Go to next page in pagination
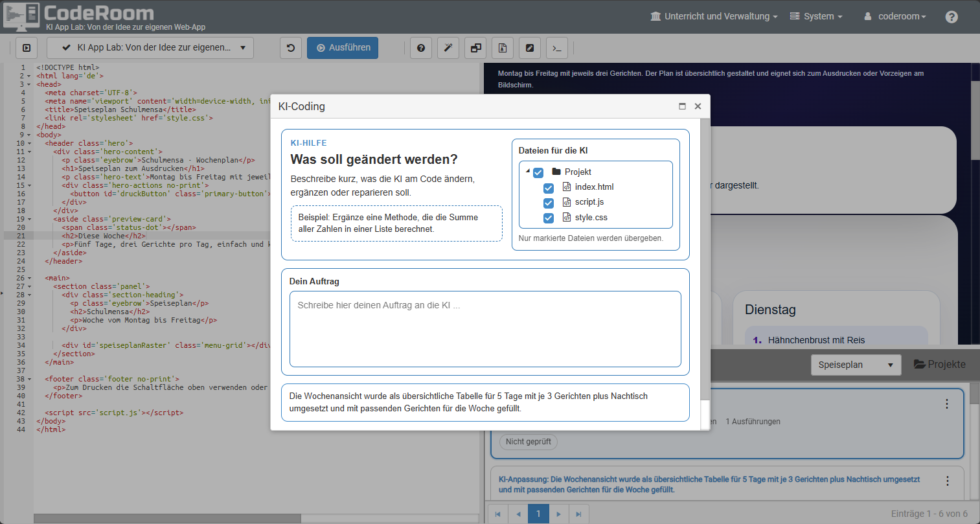The image size is (980, 524). coord(558,514)
